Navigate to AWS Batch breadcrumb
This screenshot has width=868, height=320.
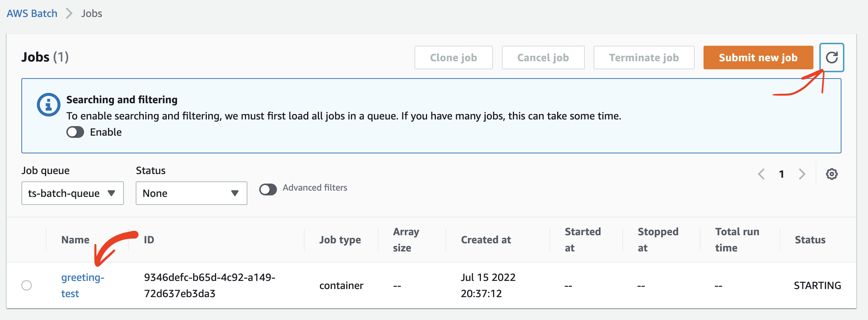(32, 14)
